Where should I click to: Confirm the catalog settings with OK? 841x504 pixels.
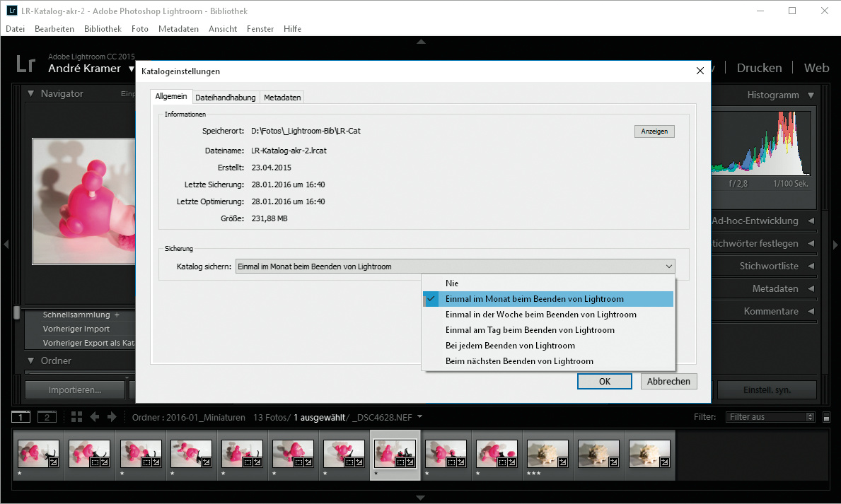pyautogui.click(x=604, y=381)
